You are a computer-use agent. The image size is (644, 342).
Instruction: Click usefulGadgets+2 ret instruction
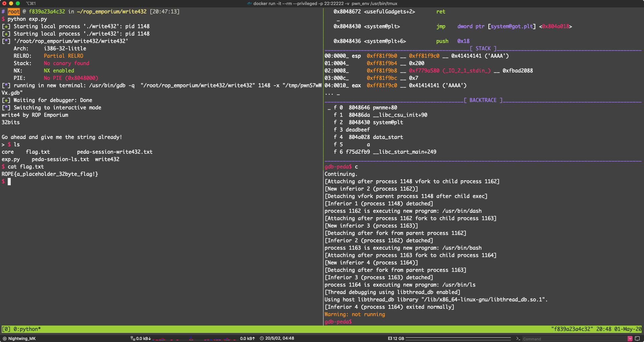pyautogui.click(x=389, y=12)
